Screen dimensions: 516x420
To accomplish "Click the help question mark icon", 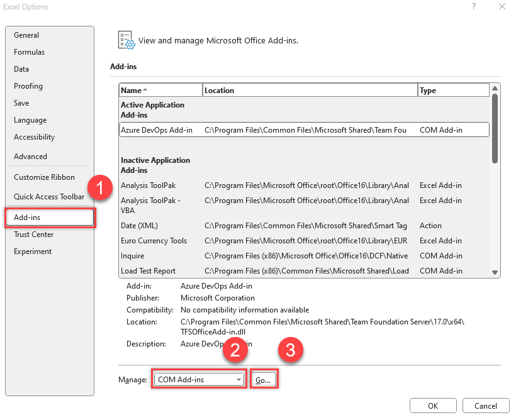I will coord(474,6).
